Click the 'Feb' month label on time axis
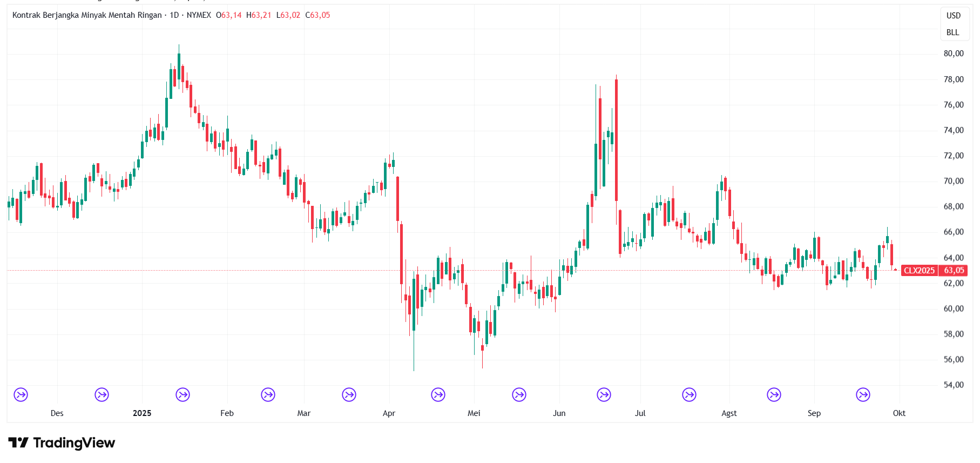This screenshot has width=980, height=463. pos(227,413)
